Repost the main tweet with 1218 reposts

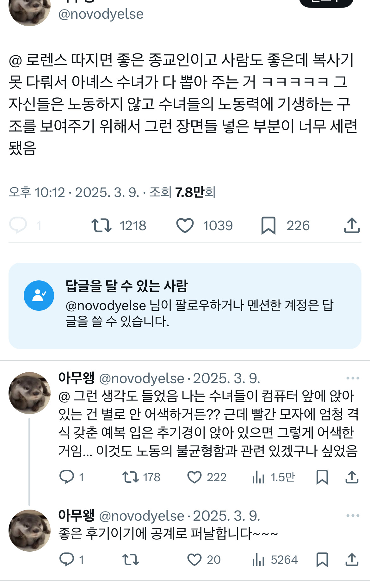click(102, 226)
